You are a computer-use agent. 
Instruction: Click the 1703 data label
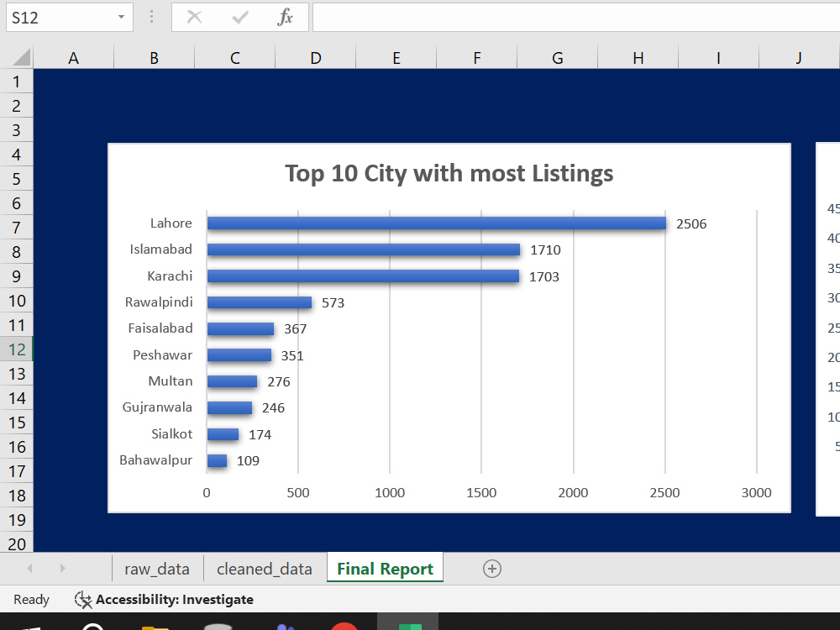tap(543, 277)
